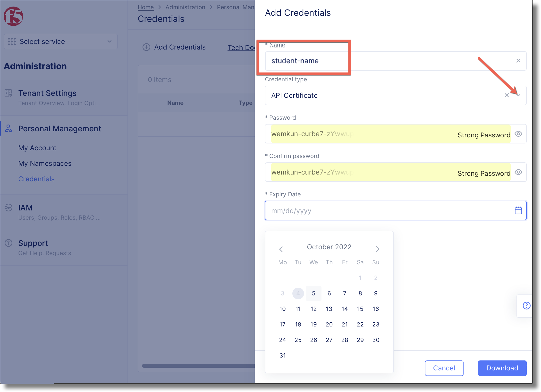Select October 23 in calendar
Image resolution: width=541 pixels, height=392 pixels.
click(376, 324)
